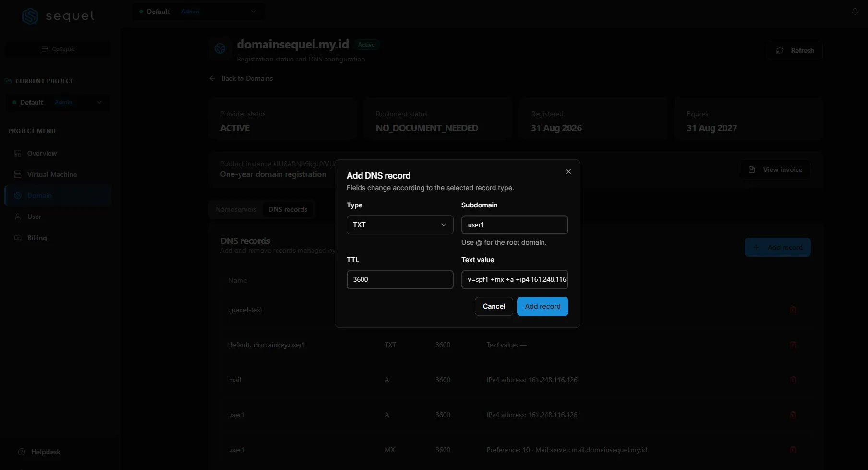868x470 pixels.
Task: Click the invoice document icon
Action: pyautogui.click(x=752, y=169)
